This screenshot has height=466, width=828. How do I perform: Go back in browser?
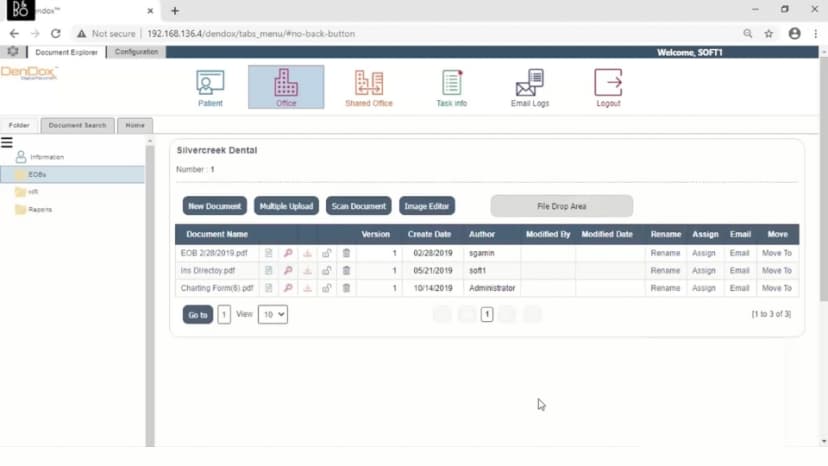14,33
